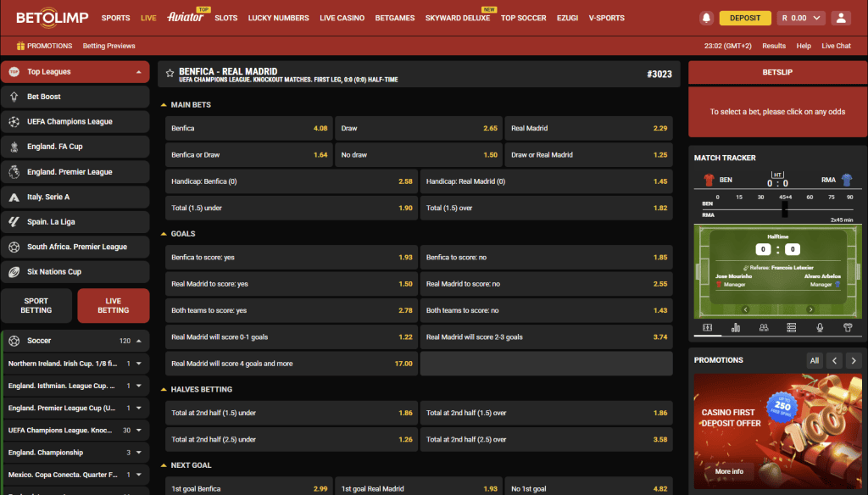Screen dimensions: 868x495
Task: Open LUCKY NUMBERS menu item
Action: point(278,19)
